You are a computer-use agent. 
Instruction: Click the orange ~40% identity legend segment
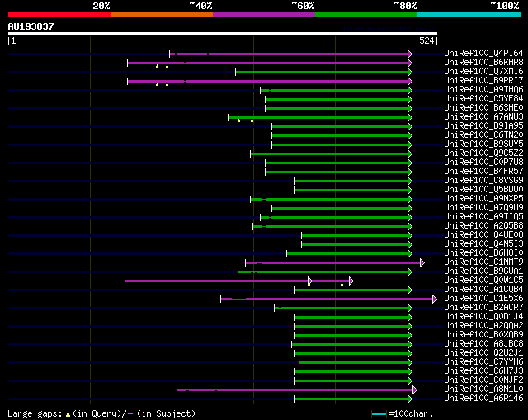coord(162,15)
